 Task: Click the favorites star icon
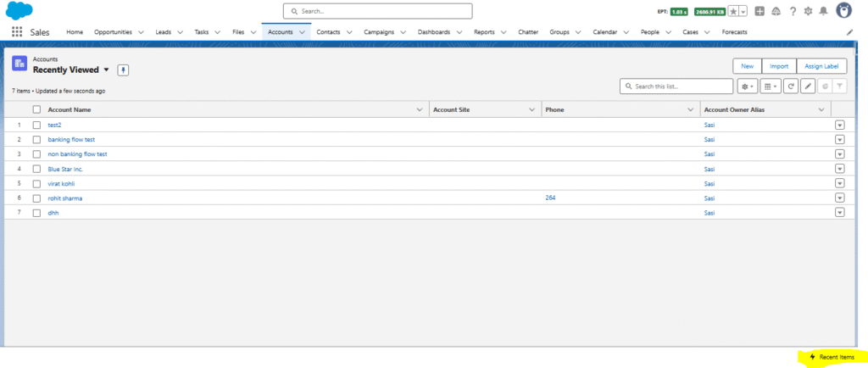pos(733,11)
